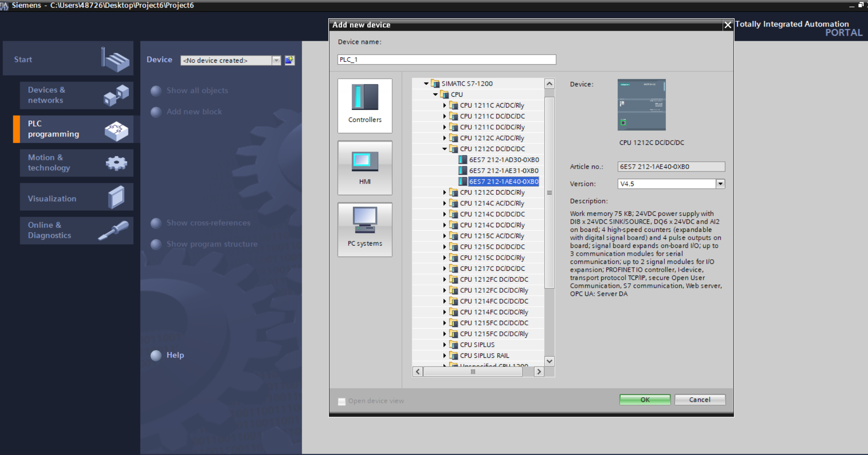This screenshot has width=868, height=455.
Task: Collapse the CPU tree node
Action: (435, 94)
